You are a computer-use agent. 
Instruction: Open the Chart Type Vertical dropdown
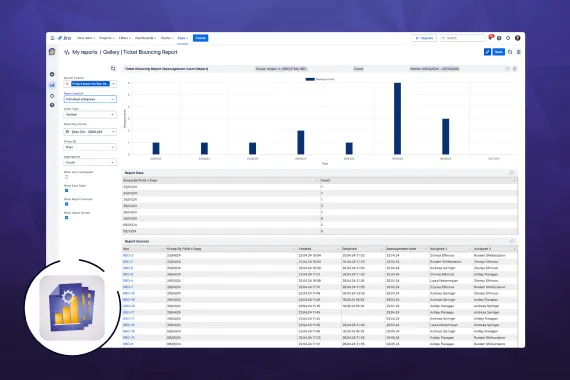(x=90, y=115)
